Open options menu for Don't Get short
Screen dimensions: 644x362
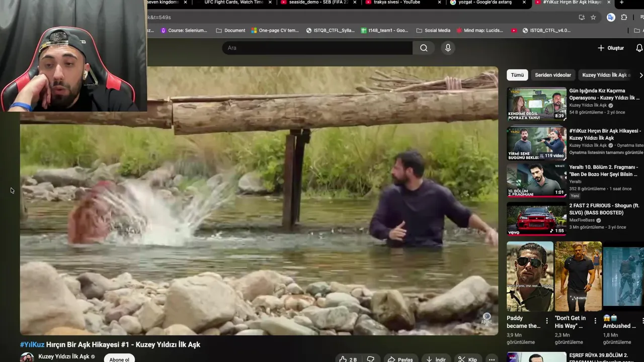(x=595, y=320)
